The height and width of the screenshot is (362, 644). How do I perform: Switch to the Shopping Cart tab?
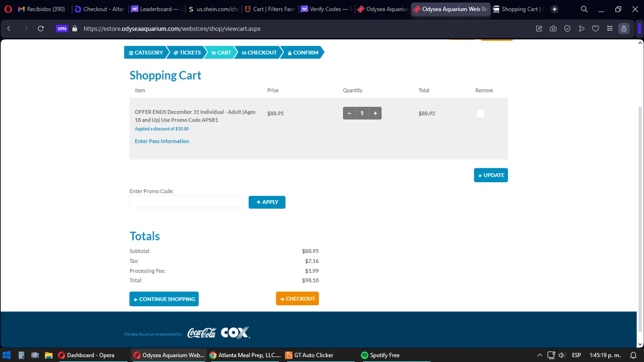pyautogui.click(x=518, y=9)
